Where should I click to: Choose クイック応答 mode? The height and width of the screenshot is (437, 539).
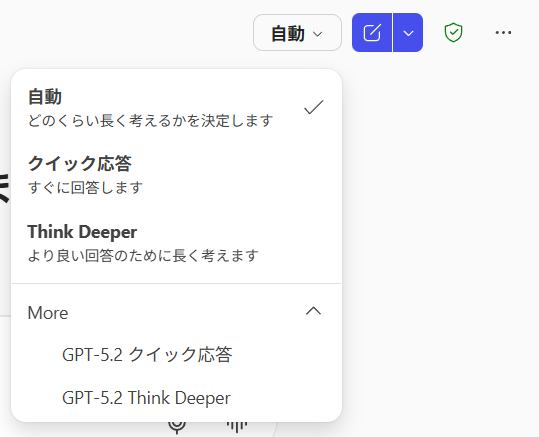coord(176,175)
